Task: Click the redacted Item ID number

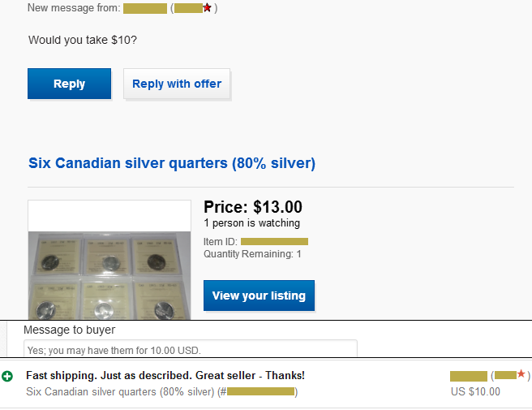Action: click(274, 241)
